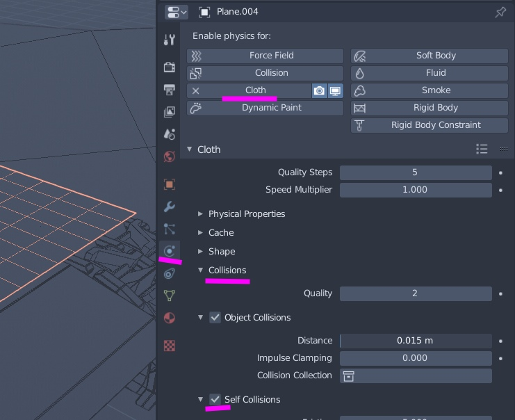Click the Speed Multiplier field
515x420 pixels.
(x=416, y=190)
